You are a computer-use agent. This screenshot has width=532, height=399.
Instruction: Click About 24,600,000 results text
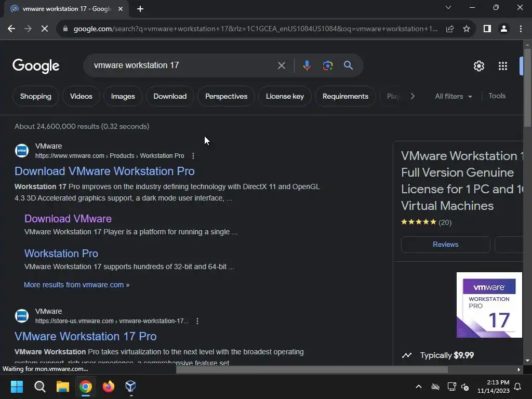(82, 126)
